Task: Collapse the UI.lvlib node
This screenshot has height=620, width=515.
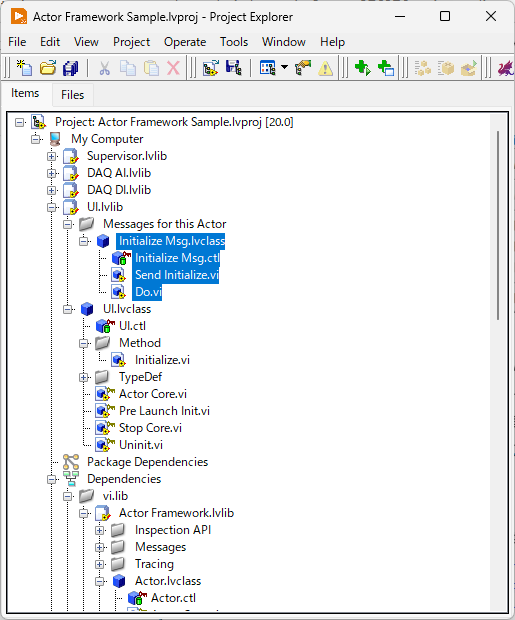Action: pos(51,208)
